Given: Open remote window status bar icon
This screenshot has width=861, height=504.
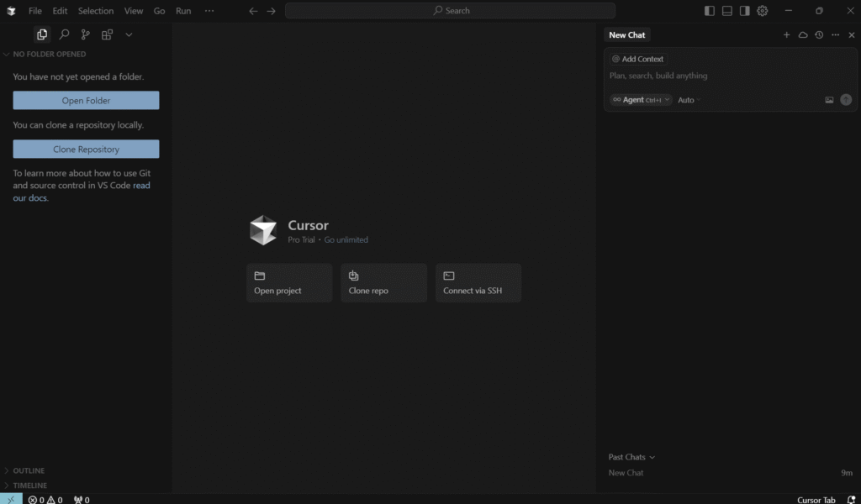Looking at the screenshot, I should (x=11, y=499).
